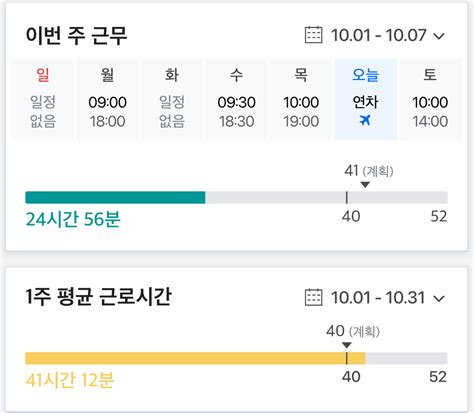Expand the 10.01 - 10.07 week chevron
This screenshot has height=413, width=474.
pos(439,36)
